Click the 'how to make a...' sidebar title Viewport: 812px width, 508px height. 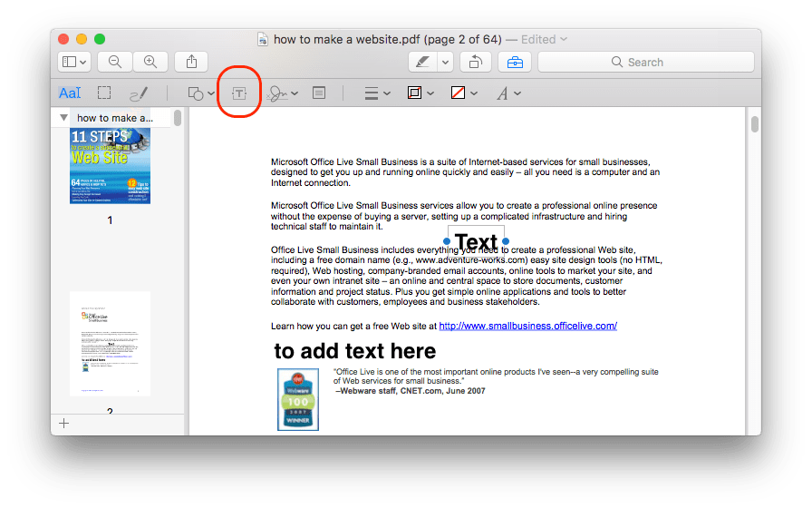[115, 118]
